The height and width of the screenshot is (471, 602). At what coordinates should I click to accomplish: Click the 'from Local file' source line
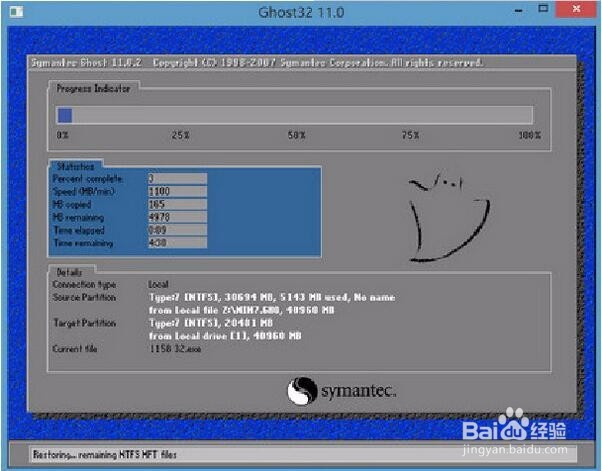click(x=241, y=310)
